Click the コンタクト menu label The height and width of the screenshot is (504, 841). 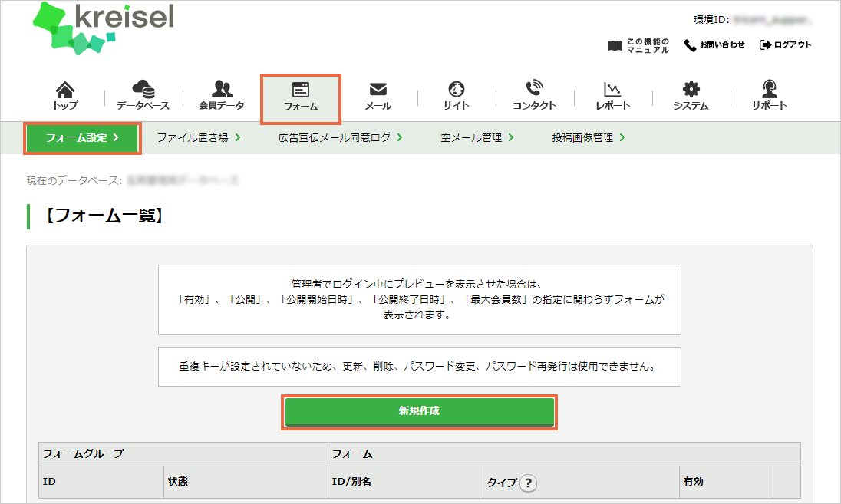[x=534, y=106]
